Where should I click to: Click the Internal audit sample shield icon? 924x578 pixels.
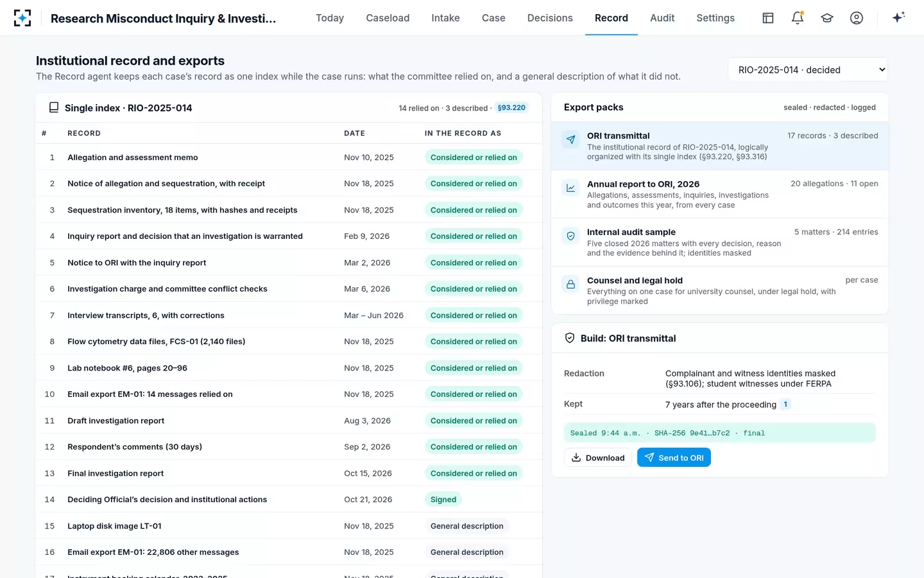570,236
